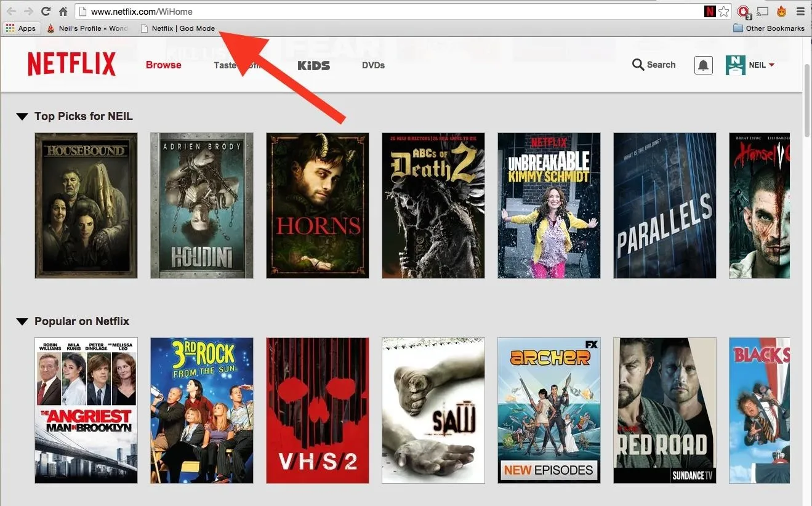Open the Houdini poster

click(x=202, y=206)
